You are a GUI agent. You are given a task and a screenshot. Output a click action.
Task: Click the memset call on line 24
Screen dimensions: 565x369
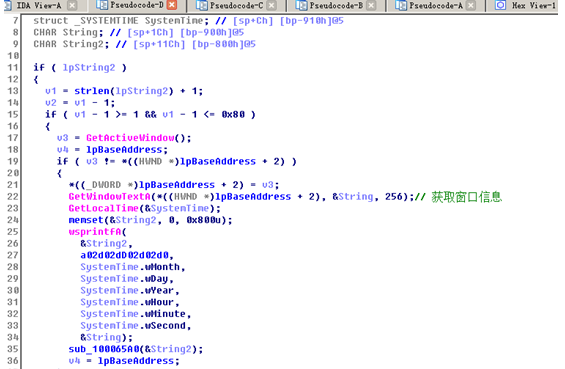(86, 220)
